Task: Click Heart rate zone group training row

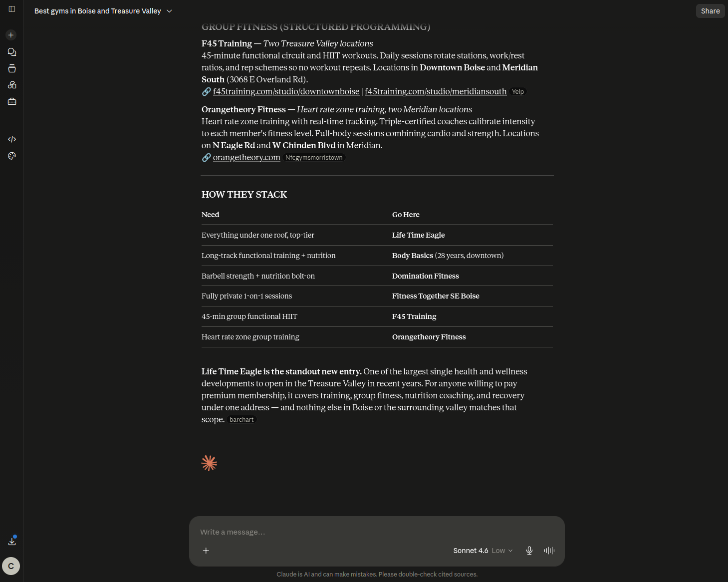Action: pyautogui.click(x=377, y=337)
